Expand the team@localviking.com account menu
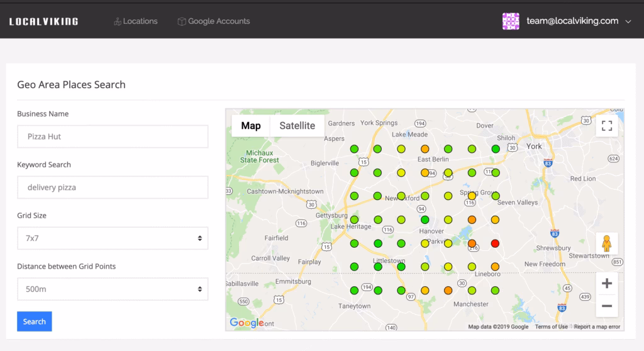The image size is (644, 351). [628, 21]
